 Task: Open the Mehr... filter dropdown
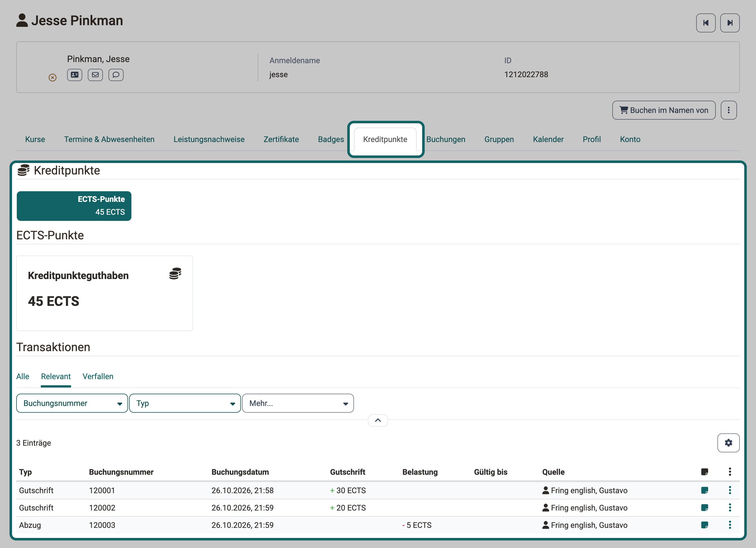[298, 403]
